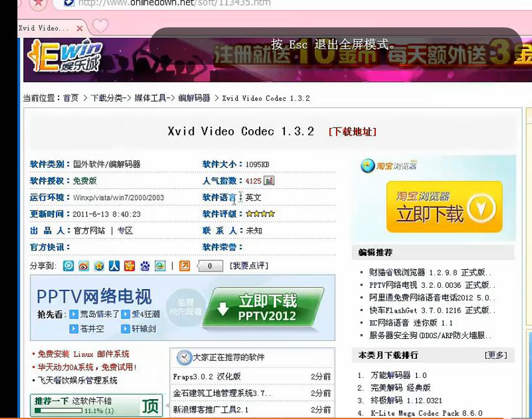Viewport: 532px width, 419px height.
Task: Open 万能解码器 1.0 in the ranking
Action: pos(399,375)
